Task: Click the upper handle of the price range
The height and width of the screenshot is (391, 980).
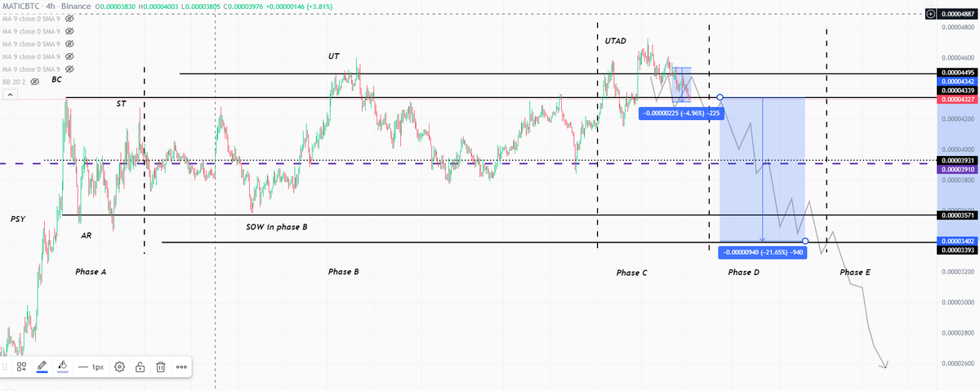Action: pyautogui.click(x=719, y=97)
